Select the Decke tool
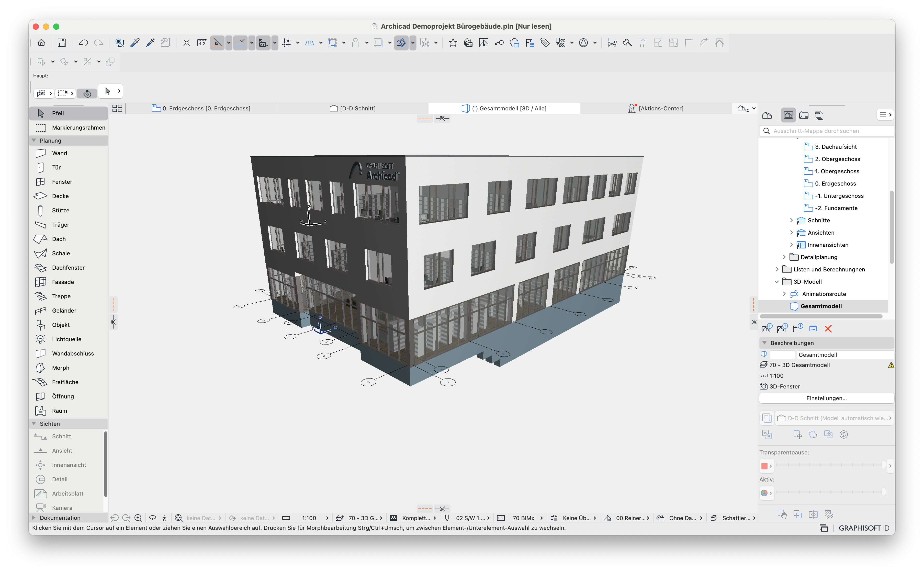The image size is (924, 573). 68,196
